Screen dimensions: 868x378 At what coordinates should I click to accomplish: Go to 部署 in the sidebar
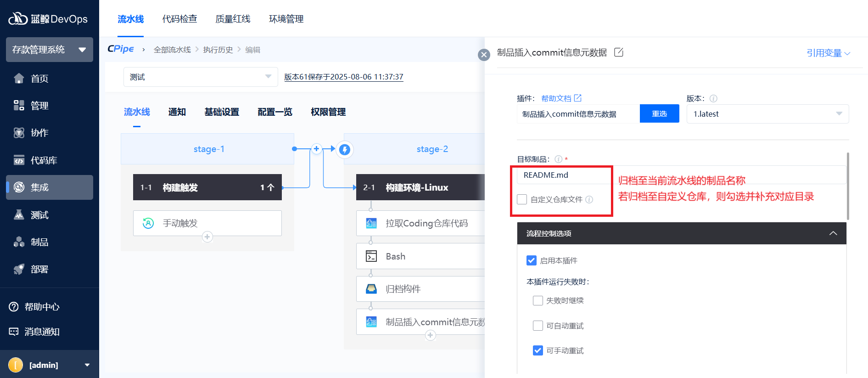point(39,270)
